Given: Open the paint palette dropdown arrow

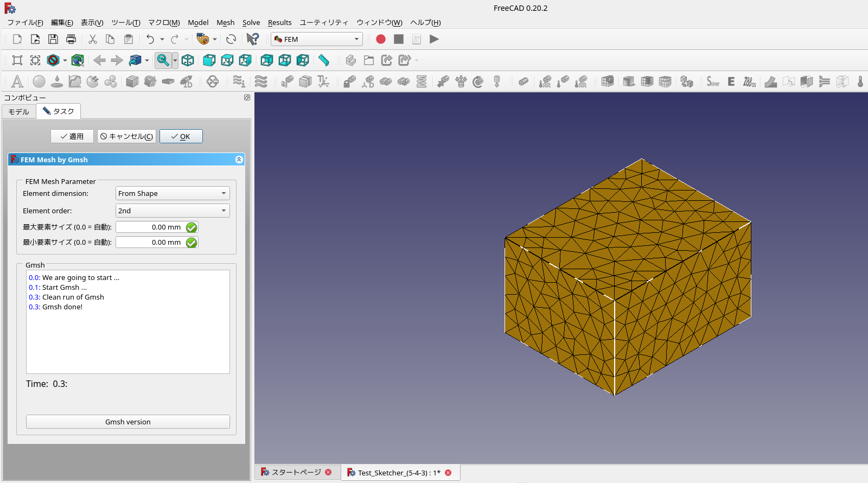Looking at the screenshot, I should coord(215,39).
